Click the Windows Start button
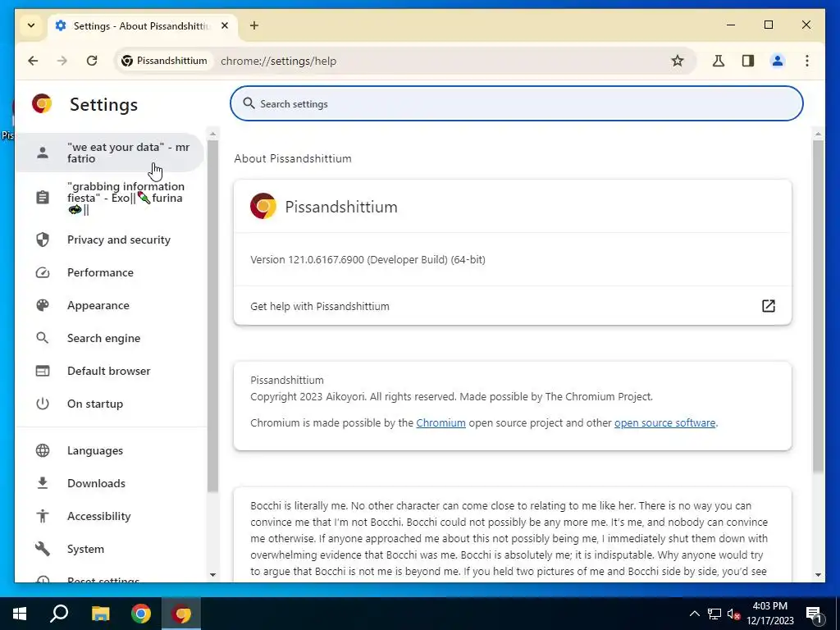The width and height of the screenshot is (840, 630). tap(20, 614)
